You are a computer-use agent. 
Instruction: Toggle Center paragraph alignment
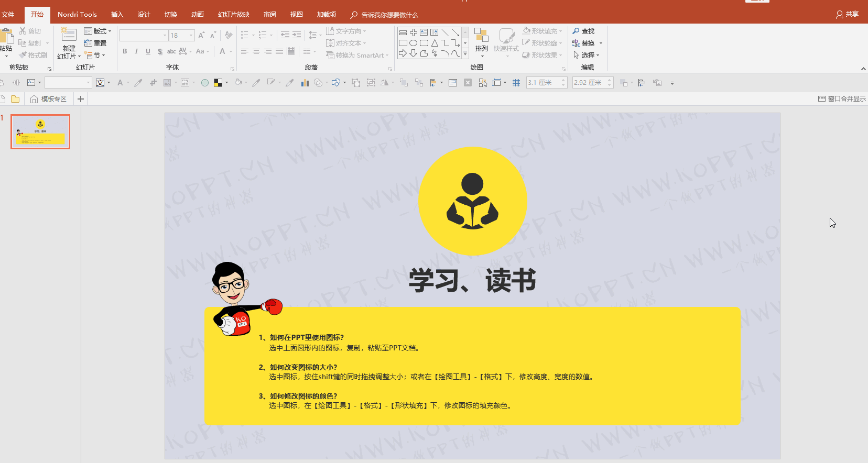pyautogui.click(x=256, y=51)
